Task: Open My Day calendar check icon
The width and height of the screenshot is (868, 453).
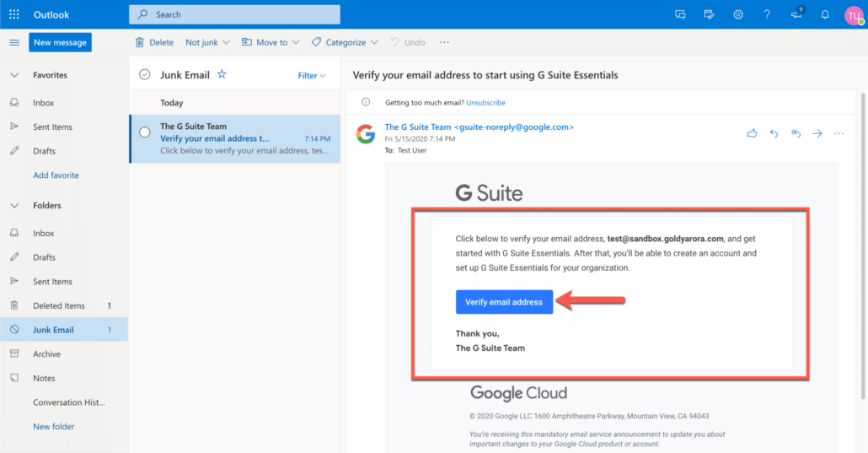Action: [x=709, y=15]
